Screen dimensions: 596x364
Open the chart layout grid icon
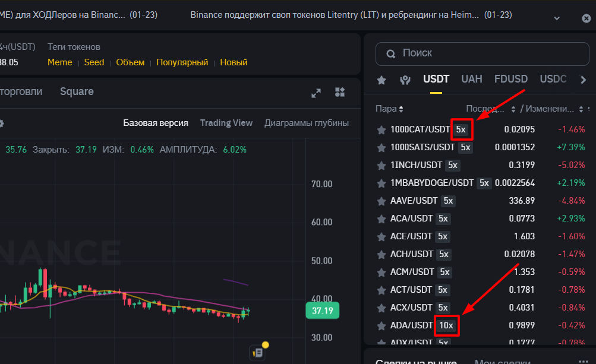(340, 92)
